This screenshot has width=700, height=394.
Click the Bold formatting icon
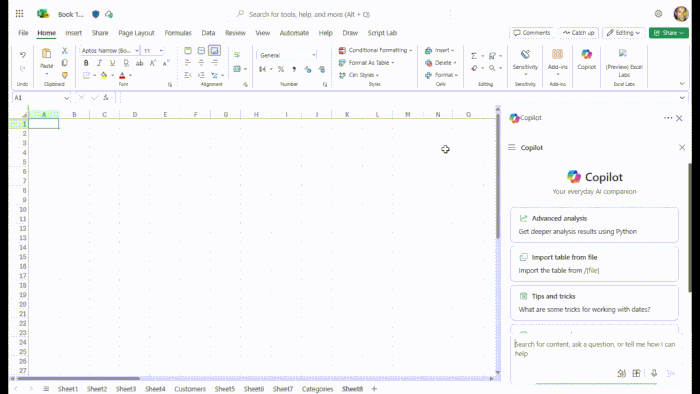[x=86, y=63]
